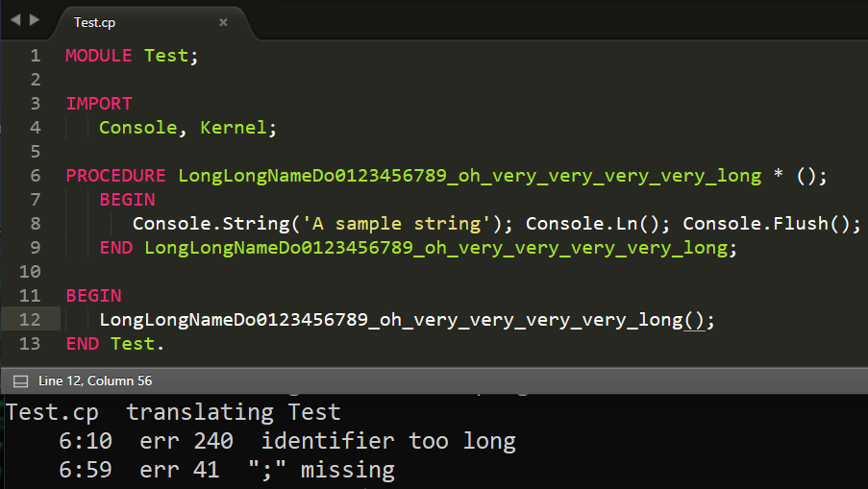This screenshot has width=868, height=489.
Task: Click the right tab-scroll arrow
Action: pos(35,19)
